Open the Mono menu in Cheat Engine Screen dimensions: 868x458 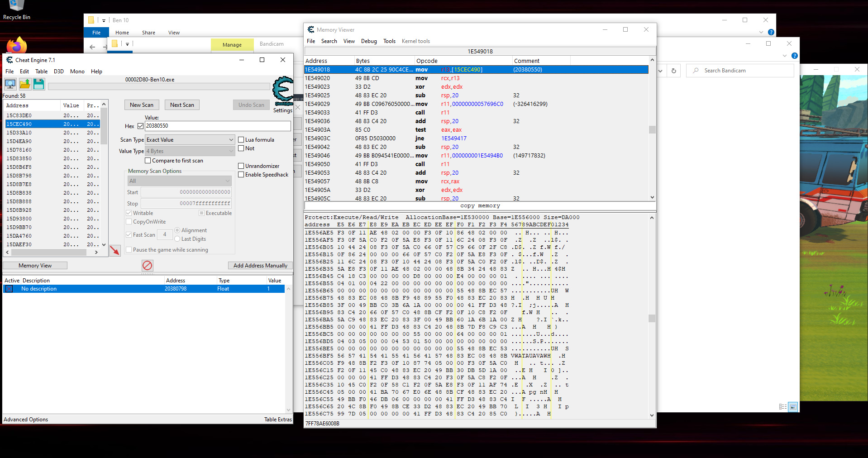[x=77, y=72]
